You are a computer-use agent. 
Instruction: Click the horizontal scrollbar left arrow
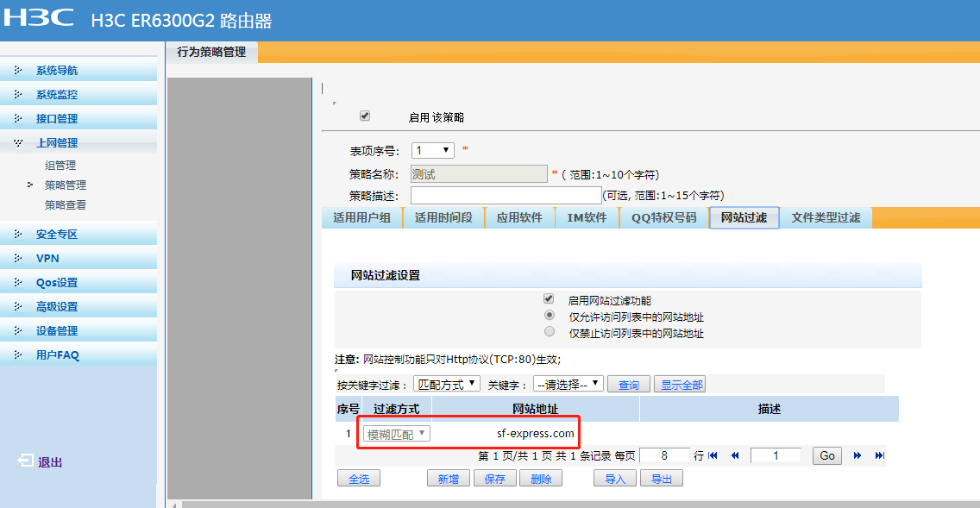tap(174, 505)
